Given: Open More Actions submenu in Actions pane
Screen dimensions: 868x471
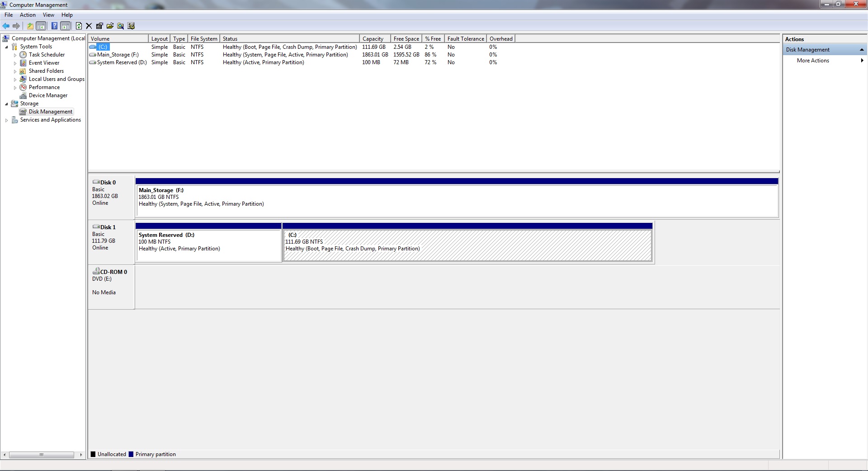Looking at the screenshot, I should coord(825,61).
